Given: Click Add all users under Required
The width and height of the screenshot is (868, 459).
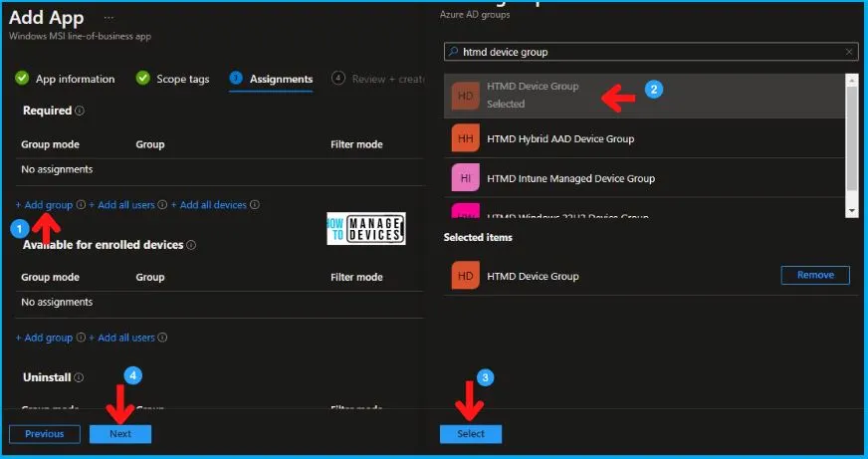Looking at the screenshot, I should 121,205.
